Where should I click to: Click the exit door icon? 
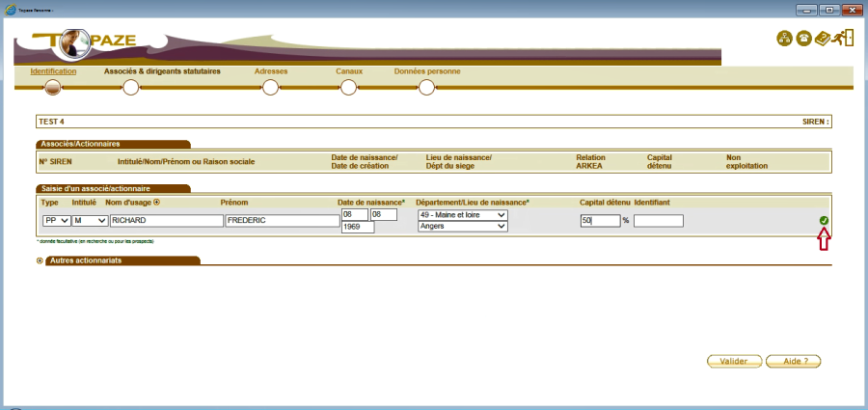845,39
